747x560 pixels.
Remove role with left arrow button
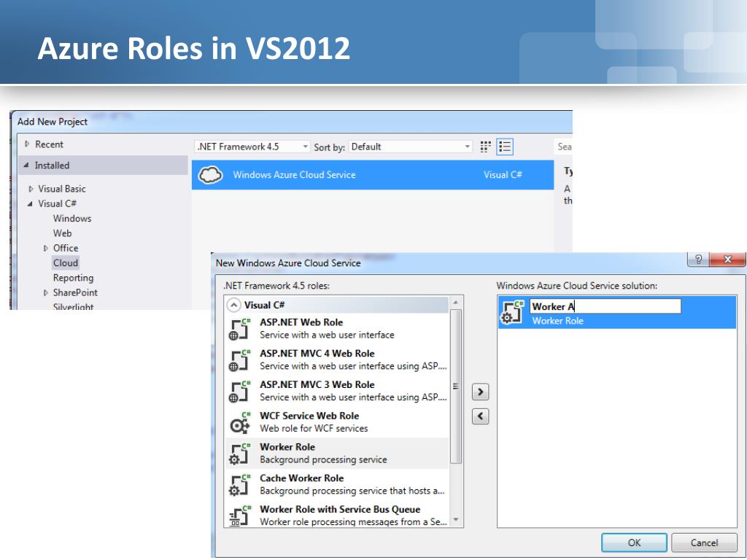tap(480, 416)
